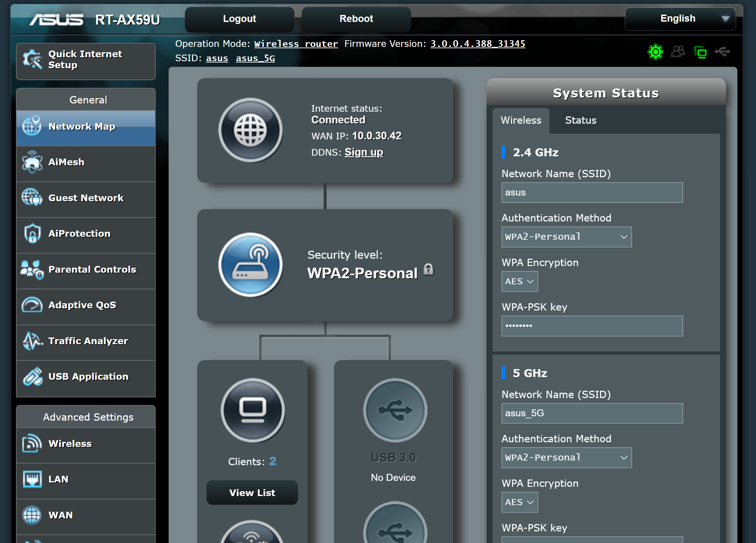Open the Adaptive QoS menu label
Viewport: 756px width, 543px height.
82,305
